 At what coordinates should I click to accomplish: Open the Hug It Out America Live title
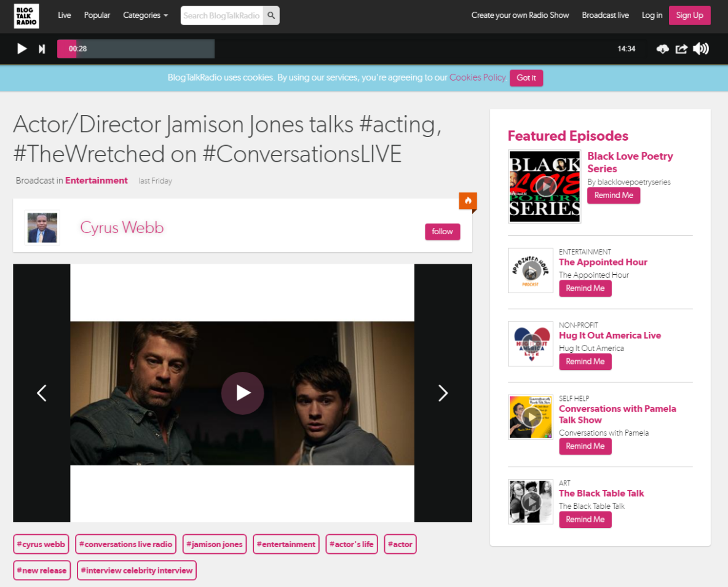click(x=609, y=336)
